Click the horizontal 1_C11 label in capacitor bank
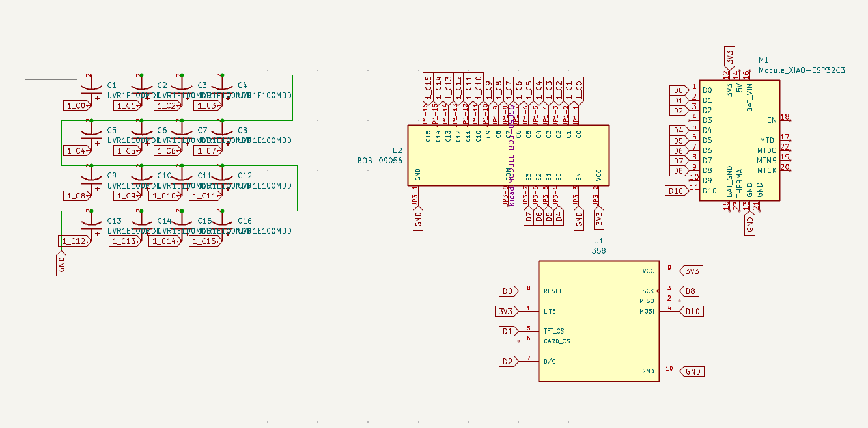 click(205, 196)
